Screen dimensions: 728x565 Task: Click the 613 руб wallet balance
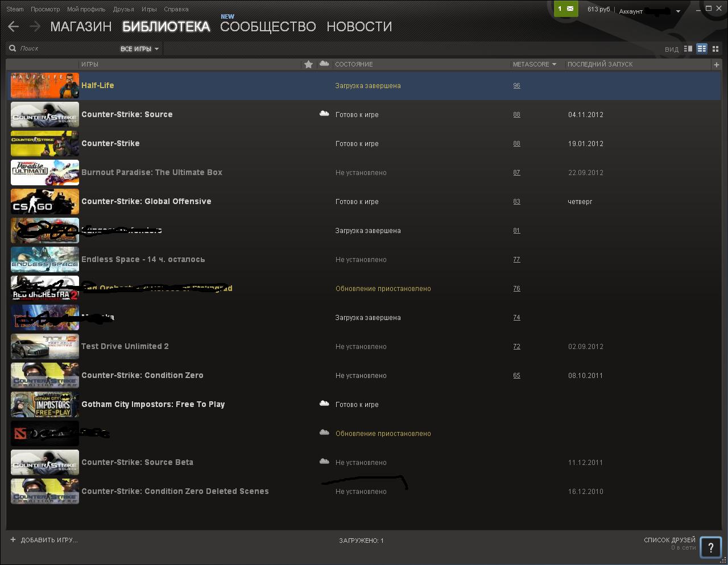pyautogui.click(x=598, y=9)
